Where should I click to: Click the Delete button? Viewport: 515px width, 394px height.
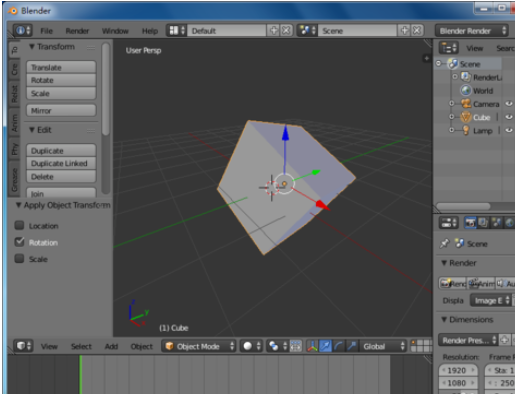pos(61,176)
